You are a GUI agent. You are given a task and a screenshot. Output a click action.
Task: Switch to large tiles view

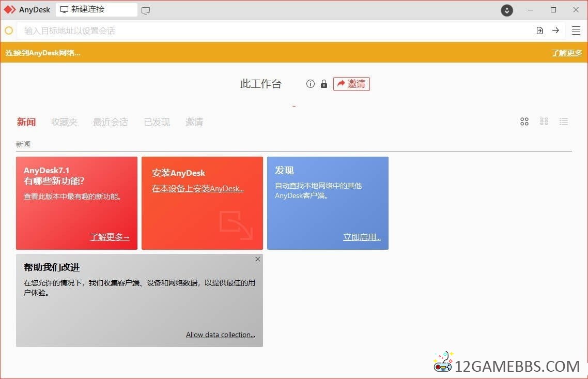click(524, 121)
